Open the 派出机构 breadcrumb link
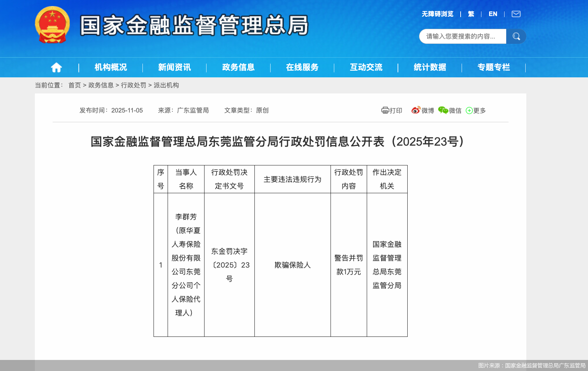588x371 pixels. tap(167, 85)
